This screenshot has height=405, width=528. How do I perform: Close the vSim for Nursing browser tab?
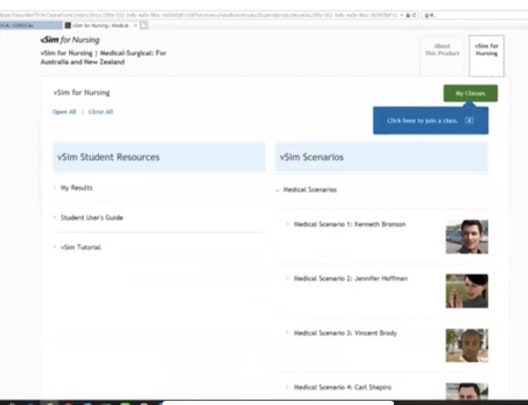(136, 25)
